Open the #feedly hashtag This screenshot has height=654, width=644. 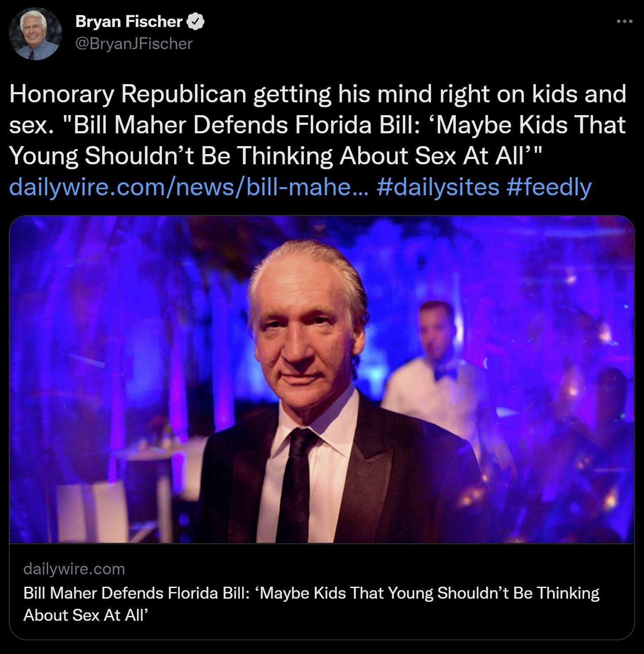tap(549, 187)
